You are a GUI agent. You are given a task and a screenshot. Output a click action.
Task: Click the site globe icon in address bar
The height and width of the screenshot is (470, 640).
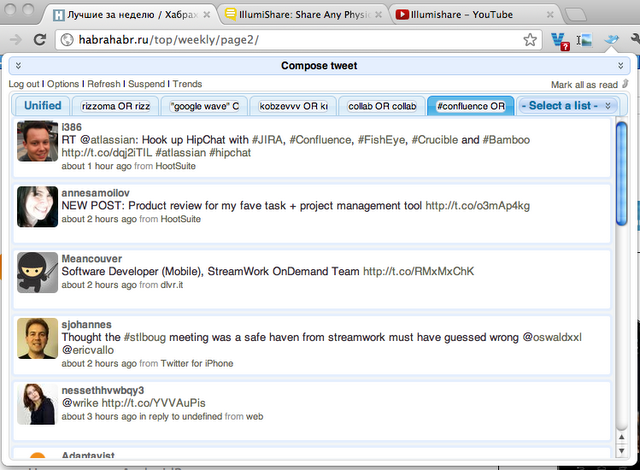click(67, 40)
